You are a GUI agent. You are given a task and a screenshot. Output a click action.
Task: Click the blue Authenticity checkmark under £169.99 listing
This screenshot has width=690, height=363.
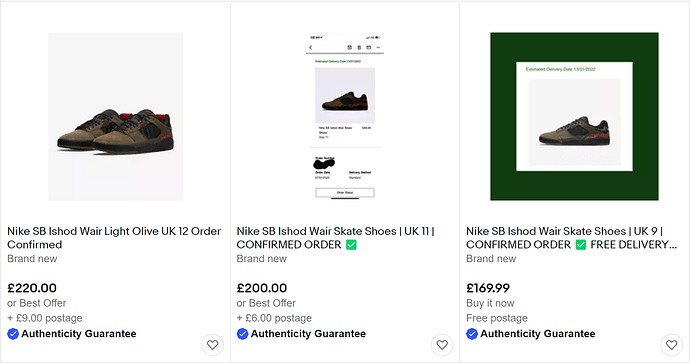click(472, 334)
